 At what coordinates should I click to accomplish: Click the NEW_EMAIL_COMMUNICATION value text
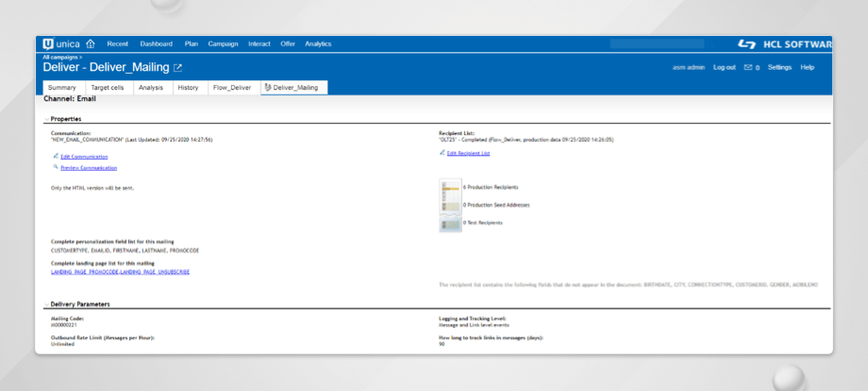[132, 140]
